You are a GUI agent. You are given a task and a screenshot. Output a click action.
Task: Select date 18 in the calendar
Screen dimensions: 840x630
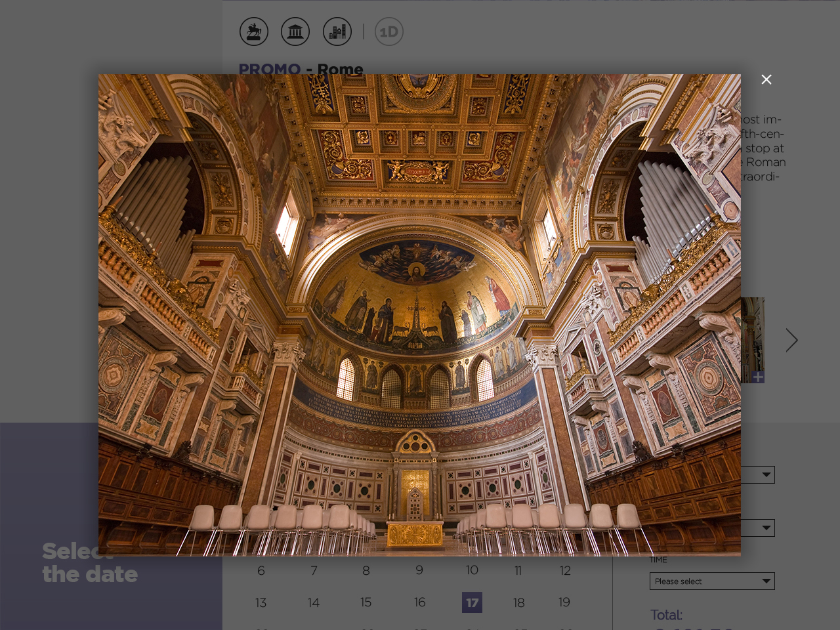[518, 602]
